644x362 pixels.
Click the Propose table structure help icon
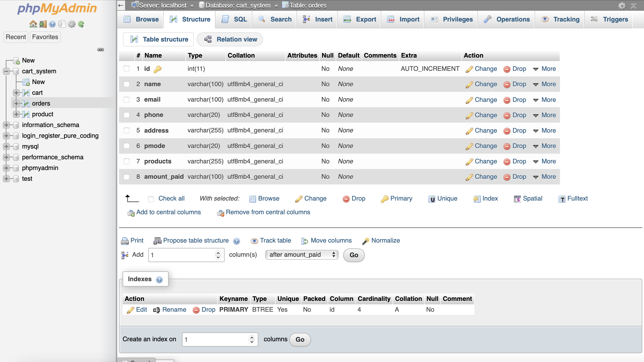[236, 241]
